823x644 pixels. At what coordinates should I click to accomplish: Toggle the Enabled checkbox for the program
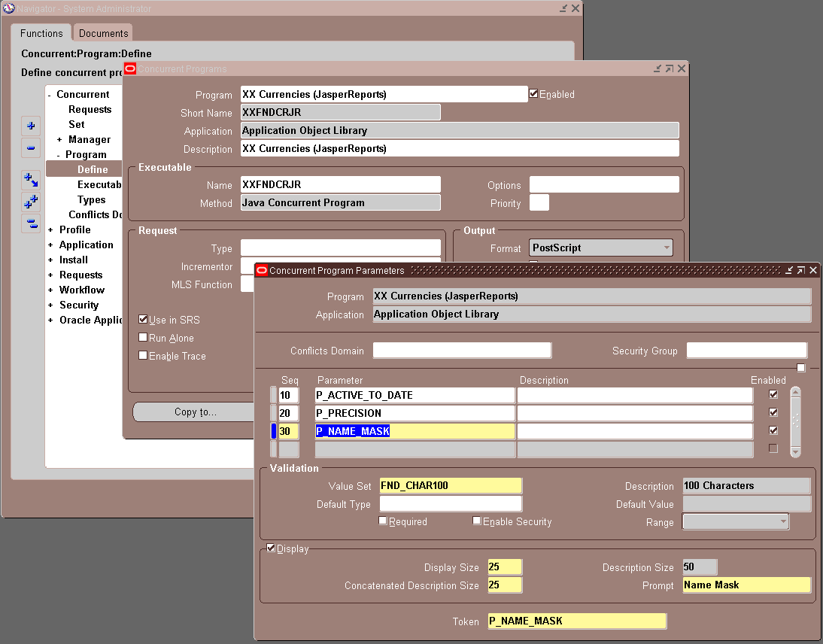click(534, 94)
